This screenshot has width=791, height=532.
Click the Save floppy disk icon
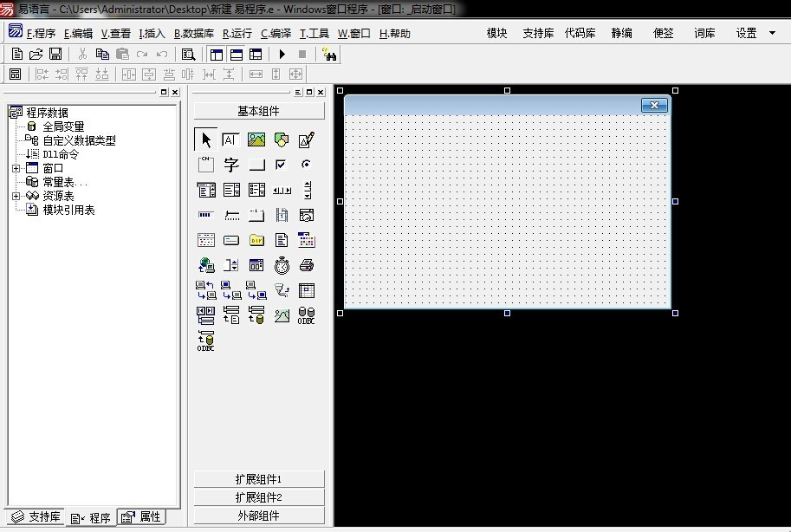(55, 54)
